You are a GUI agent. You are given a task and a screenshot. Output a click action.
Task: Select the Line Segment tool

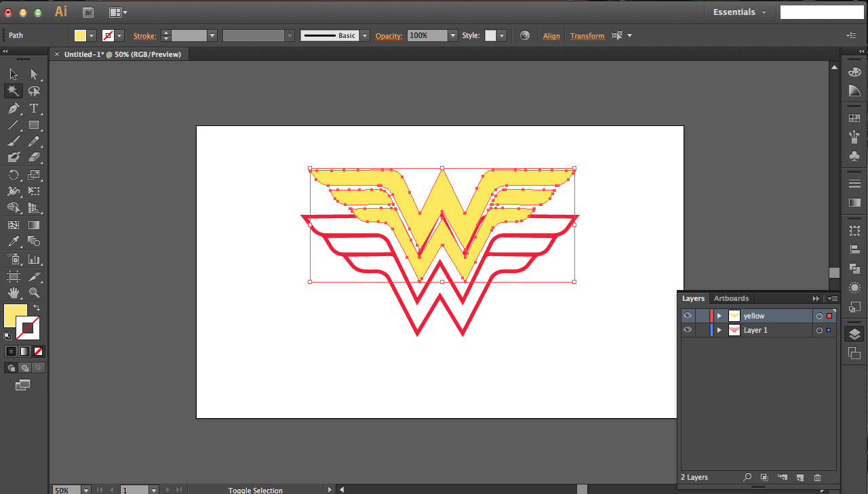click(x=14, y=125)
